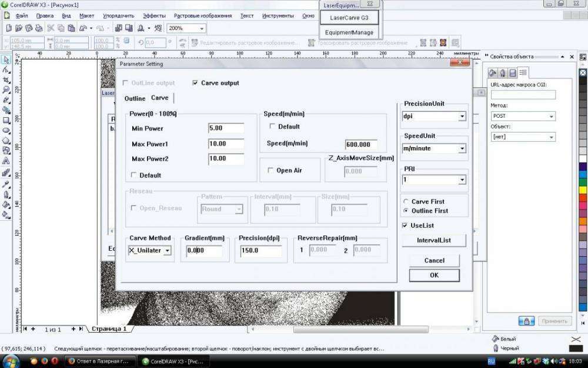The width and height of the screenshot is (588, 368).
Task: Select the Carve First radio button
Action: pyautogui.click(x=406, y=201)
